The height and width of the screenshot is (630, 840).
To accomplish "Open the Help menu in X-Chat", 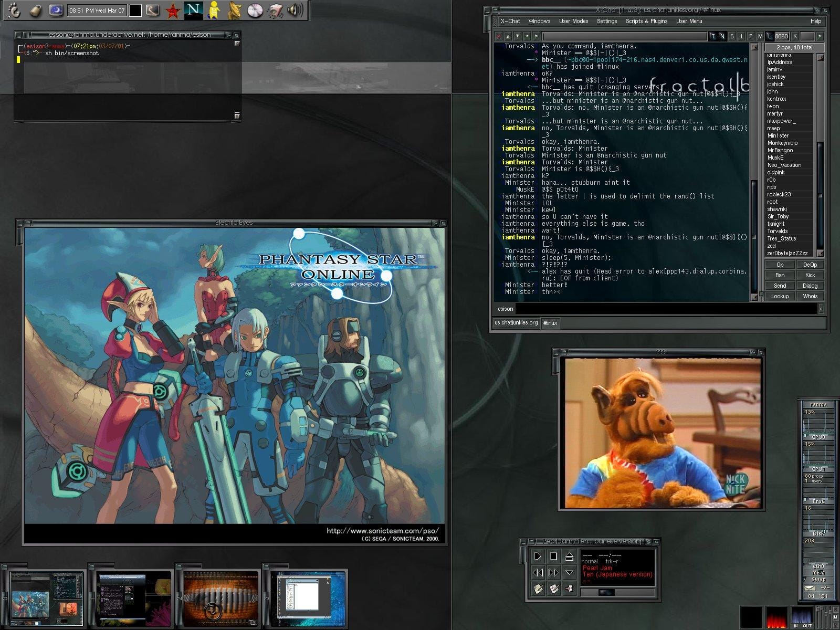I will (816, 21).
